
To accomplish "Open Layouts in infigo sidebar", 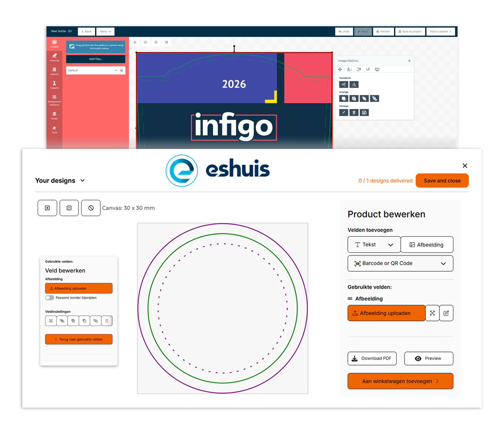I will click(54, 71).
